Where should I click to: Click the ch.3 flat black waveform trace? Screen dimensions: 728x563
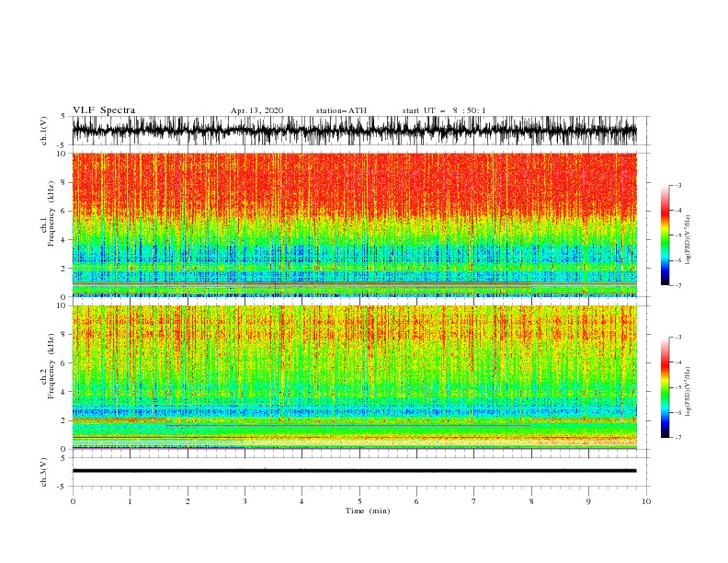(x=355, y=471)
